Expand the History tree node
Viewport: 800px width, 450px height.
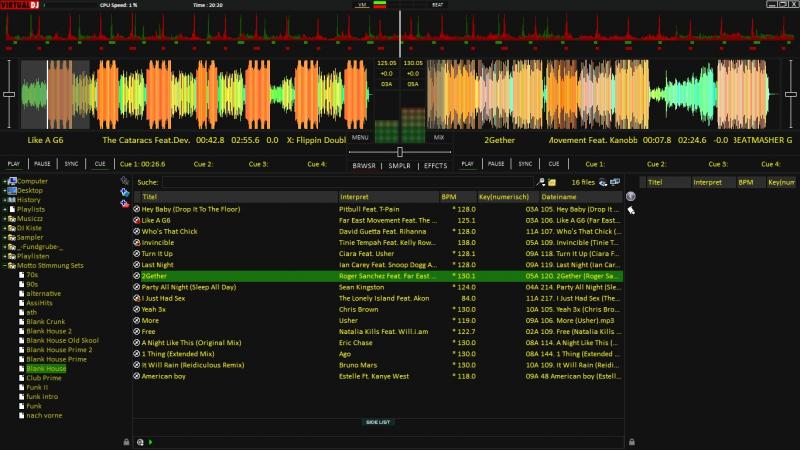[5, 200]
